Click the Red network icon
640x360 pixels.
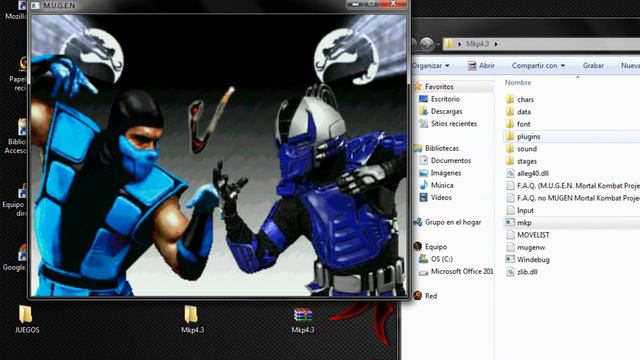click(417, 296)
